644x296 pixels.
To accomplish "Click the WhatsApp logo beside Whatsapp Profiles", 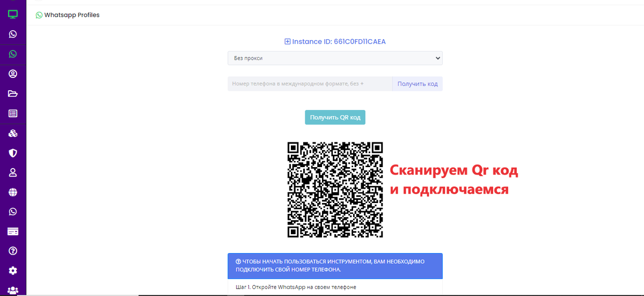I will pyautogui.click(x=39, y=15).
